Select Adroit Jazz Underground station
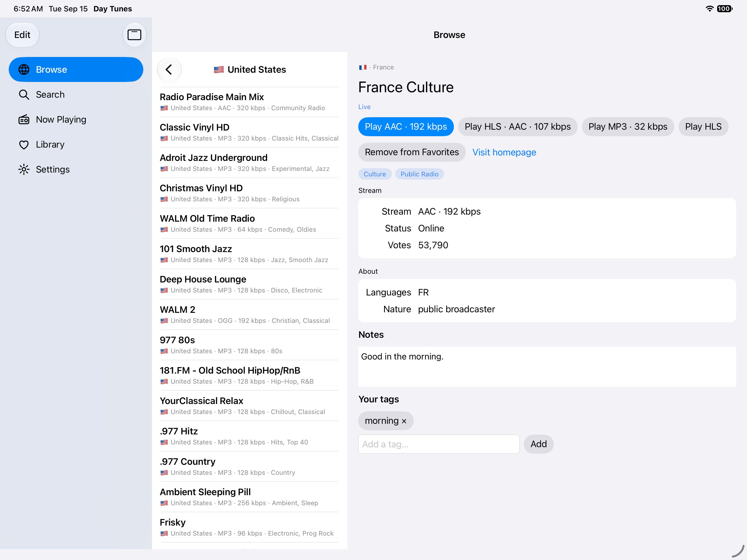747x560 pixels. (249, 163)
